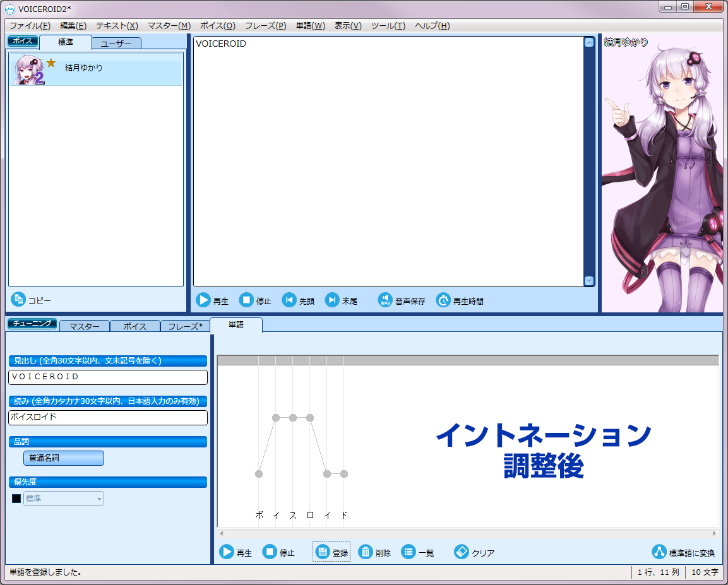Select the 単語 tuning tab
The width and height of the screenshot is (728, 585).
pyautogui.click(x=236, y=325)
